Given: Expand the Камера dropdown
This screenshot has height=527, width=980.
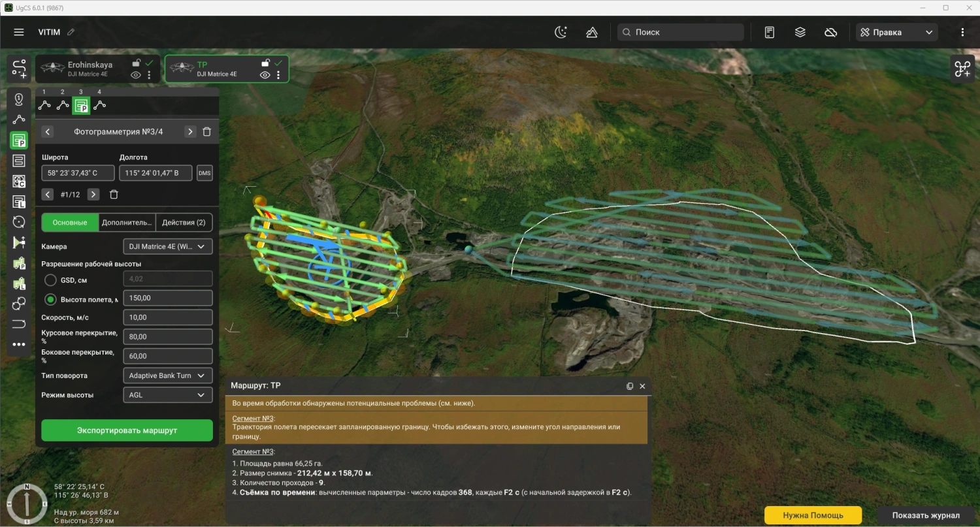Looking at the screenshot, I should tap(167, 247).
